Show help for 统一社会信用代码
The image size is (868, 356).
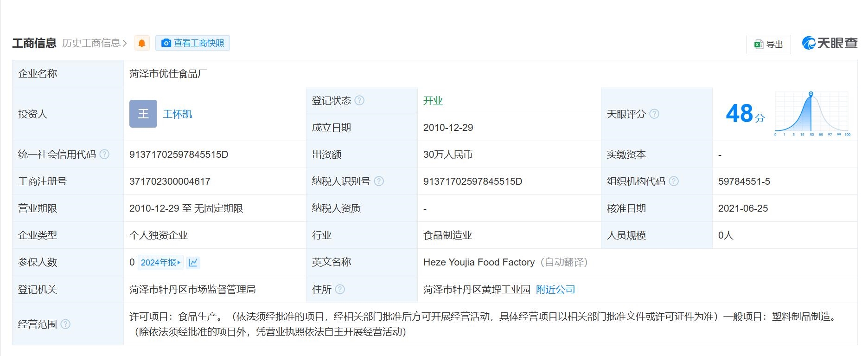pos(105,154)
